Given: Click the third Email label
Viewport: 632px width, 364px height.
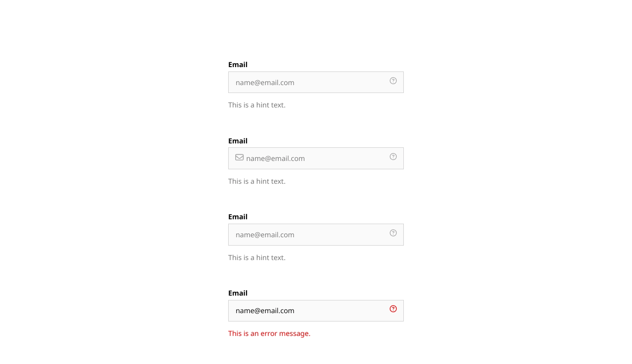Looking at the screenshot, I should point(238,217).
